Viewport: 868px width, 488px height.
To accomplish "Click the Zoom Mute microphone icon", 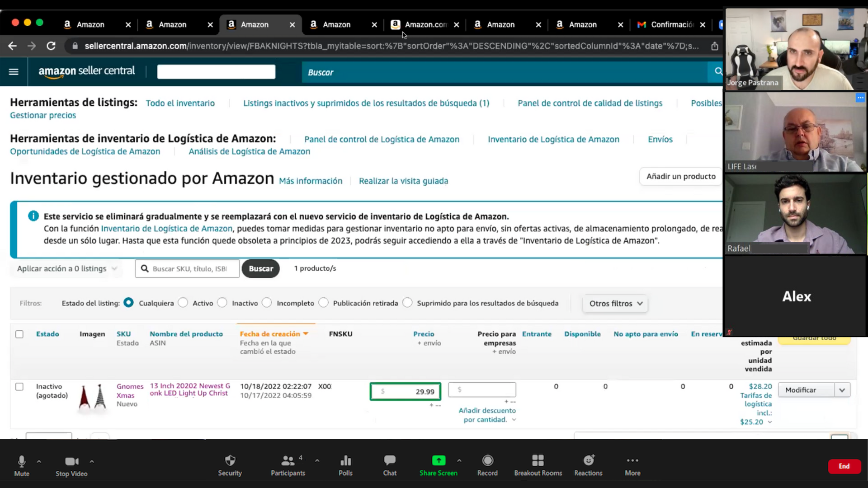I will (x=21, y=461).
